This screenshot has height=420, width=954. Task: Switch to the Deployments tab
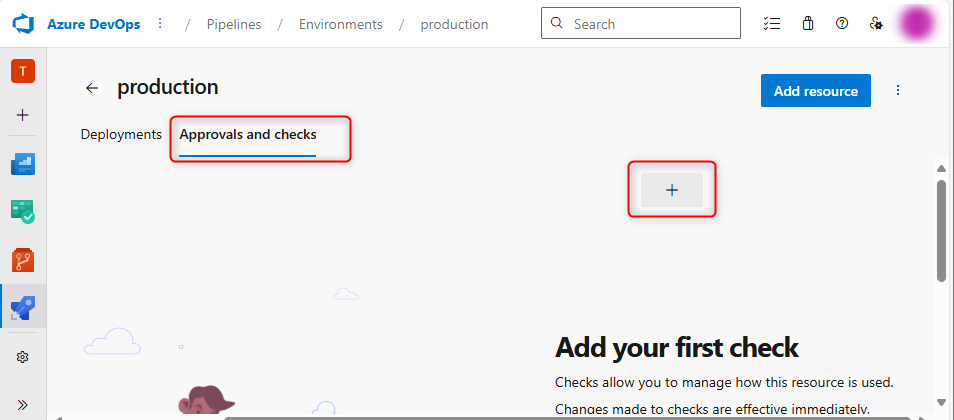point(121,134)
